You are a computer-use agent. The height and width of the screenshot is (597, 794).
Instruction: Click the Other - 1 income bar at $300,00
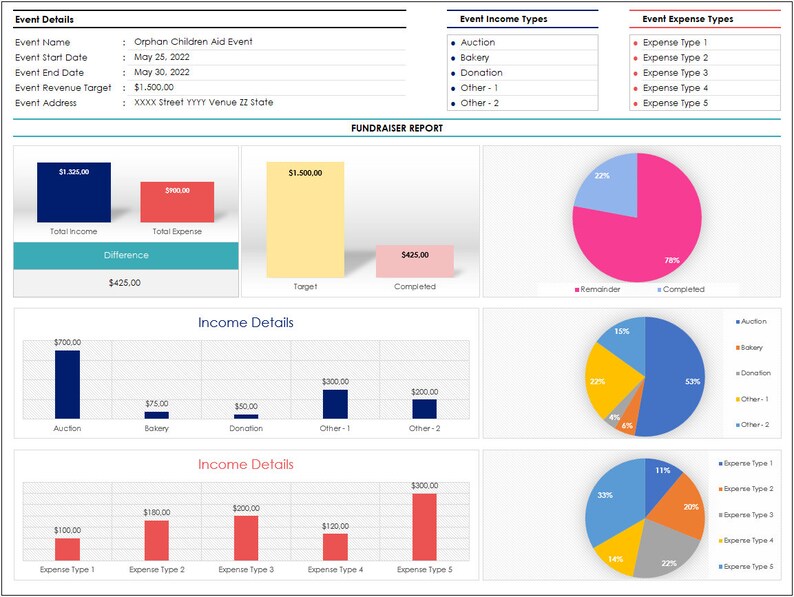pyautogui.click(x=335, y=404)
